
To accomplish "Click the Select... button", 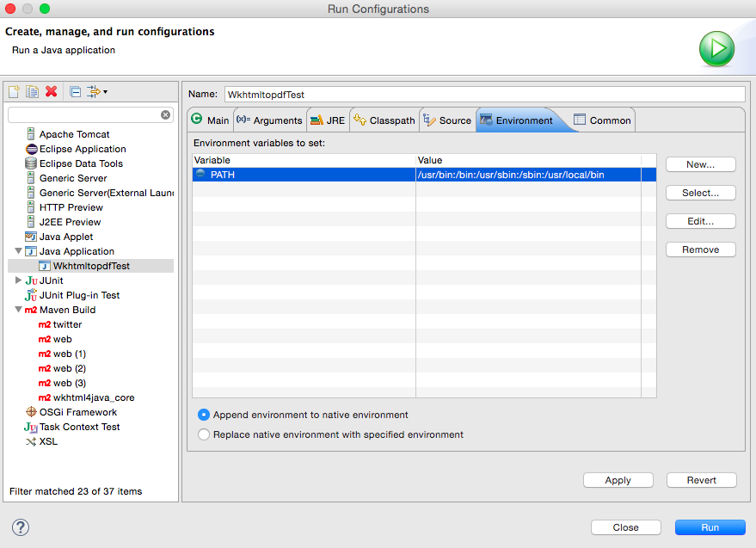I will (x=701, y=193).
